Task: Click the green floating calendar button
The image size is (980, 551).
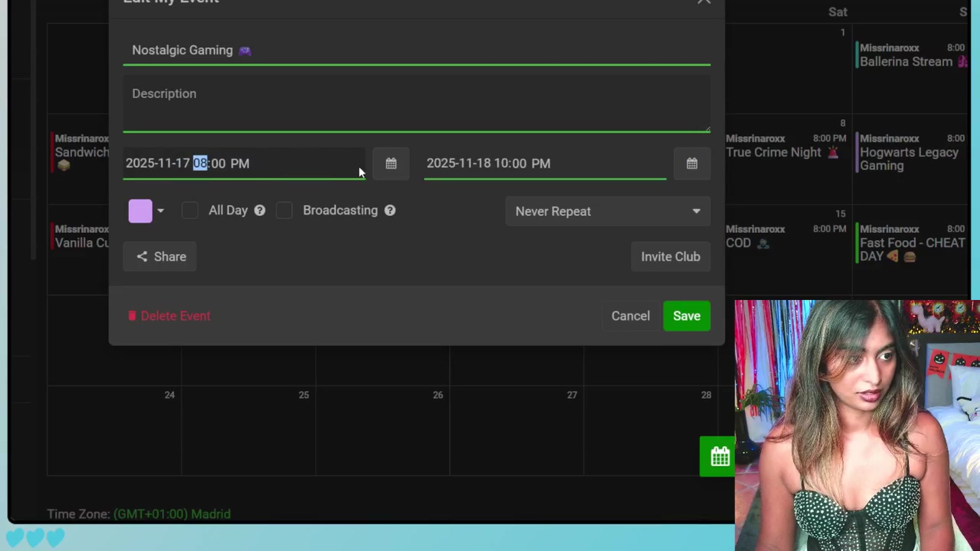Action: (717, 456)
